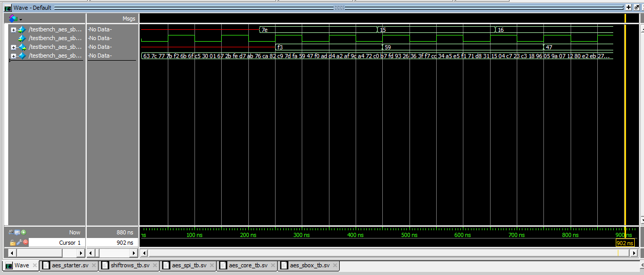Open the aes_starter.sv tab

[x=70, y=266]
